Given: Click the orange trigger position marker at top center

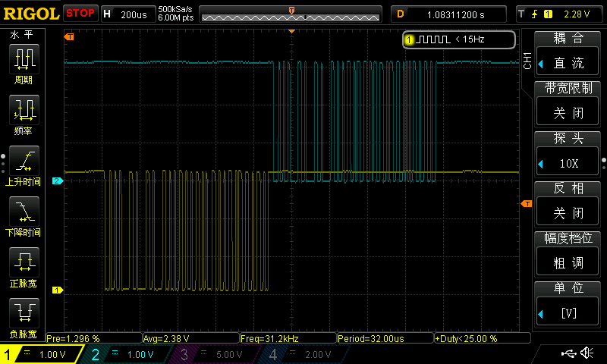Looking at the screenshot, I should coord(292,31).
